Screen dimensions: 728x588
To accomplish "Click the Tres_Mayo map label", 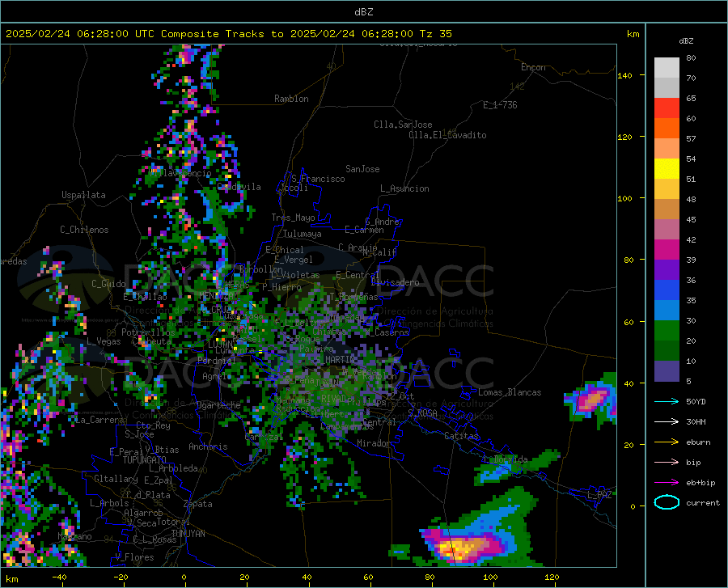I will (293, 218).
